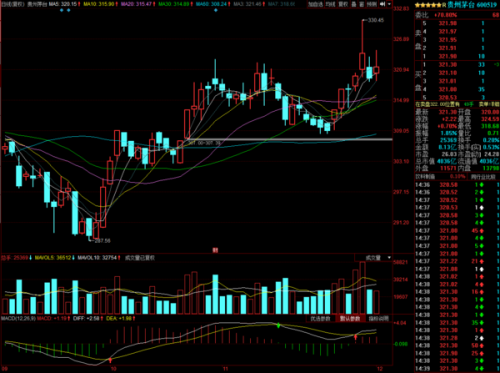Open the 同行业比较 industry comparison tab

[483, 177]
